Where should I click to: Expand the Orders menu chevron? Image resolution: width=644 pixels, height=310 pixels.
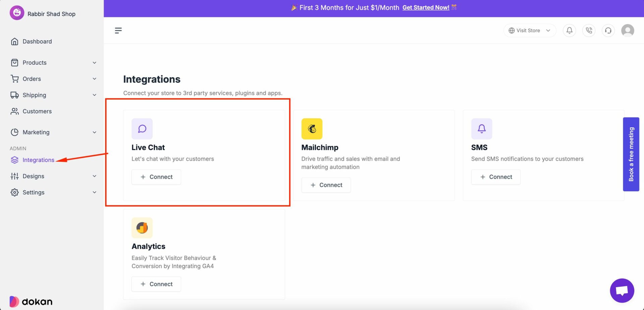point(95,79)
